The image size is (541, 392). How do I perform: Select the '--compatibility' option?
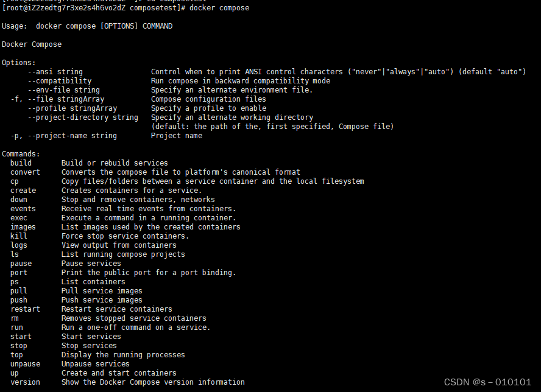[59, 81]
